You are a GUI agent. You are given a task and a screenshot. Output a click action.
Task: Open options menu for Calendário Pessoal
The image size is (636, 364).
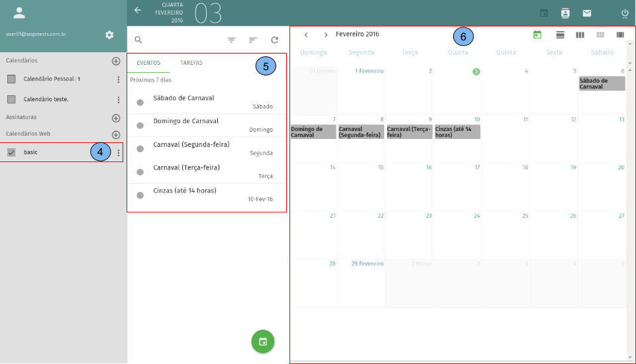(x=119, y=79)
